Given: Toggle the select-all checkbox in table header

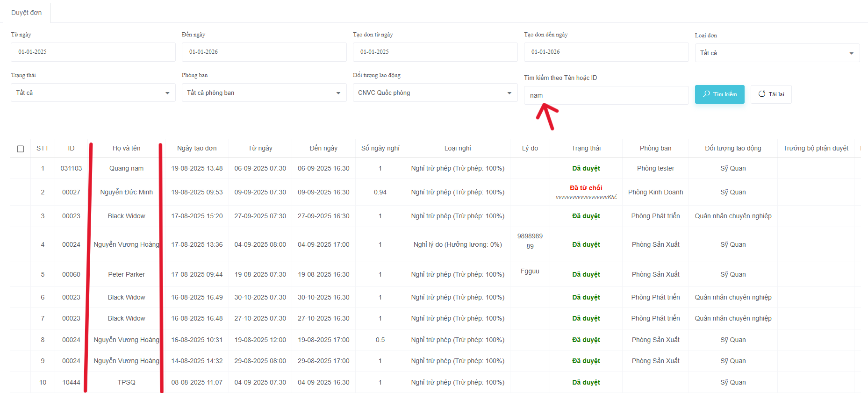Looking at the screenshot, I should pos(21,149).
